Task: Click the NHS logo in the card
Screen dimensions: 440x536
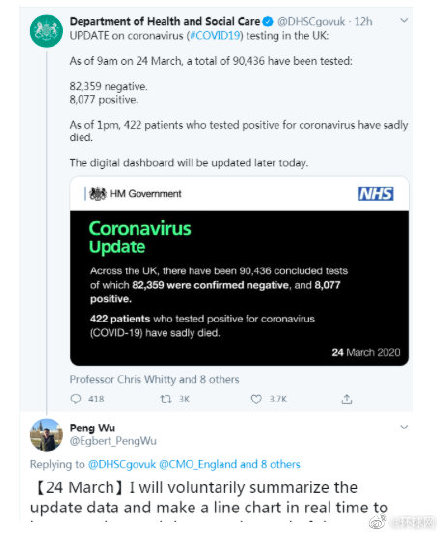Action: tap(375, 194)
